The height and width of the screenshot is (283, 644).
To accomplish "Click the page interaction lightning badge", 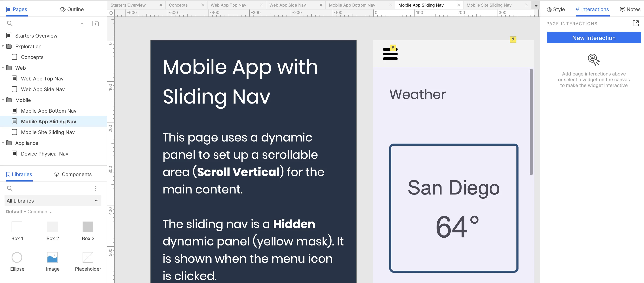I will 513,39.
